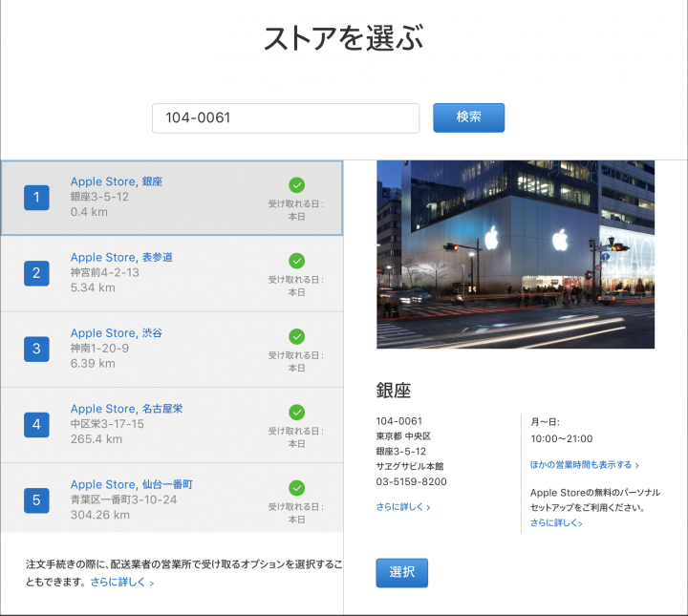Click the 銀座 store detail heading

pos(393,391)
